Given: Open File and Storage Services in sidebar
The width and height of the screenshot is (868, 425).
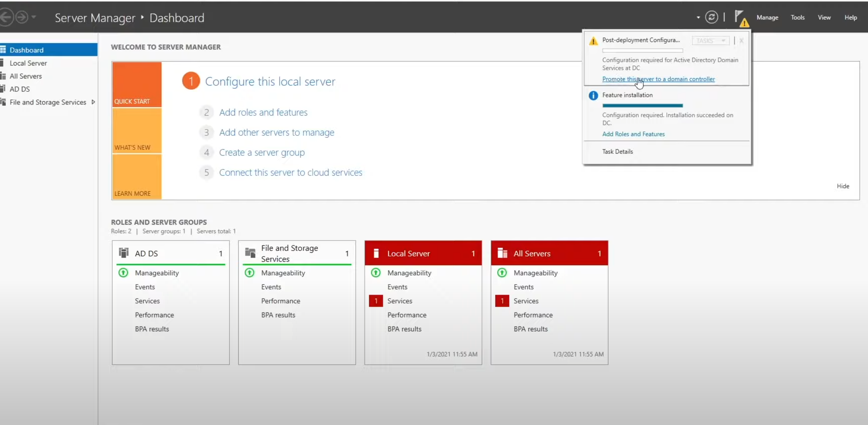Looking at the screenshot, I should (48, 102).
